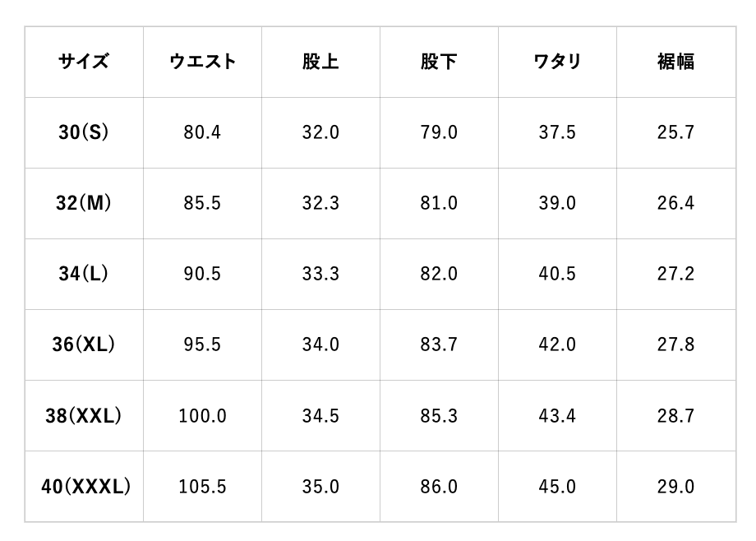Select the hem width value 25.7
756x541 pixels.
675,132
